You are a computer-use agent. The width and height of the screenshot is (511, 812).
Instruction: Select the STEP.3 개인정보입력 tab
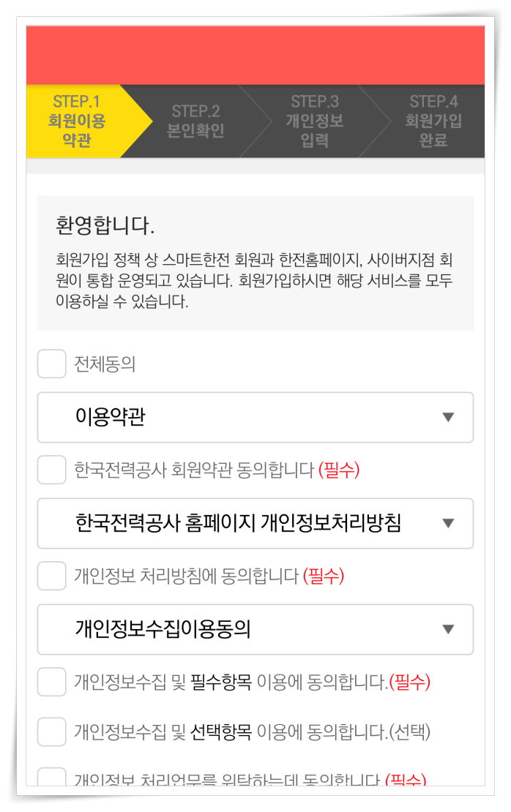coord(315,121)
